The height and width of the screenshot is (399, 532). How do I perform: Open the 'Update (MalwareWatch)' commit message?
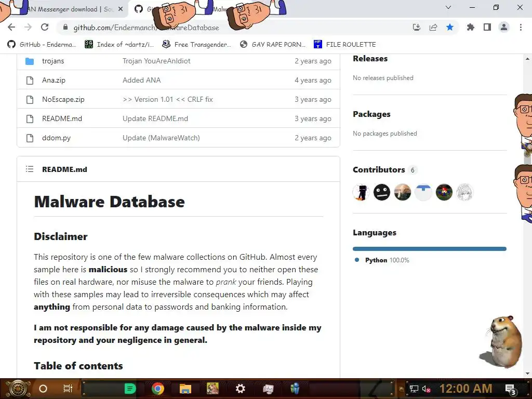[161, 138]
